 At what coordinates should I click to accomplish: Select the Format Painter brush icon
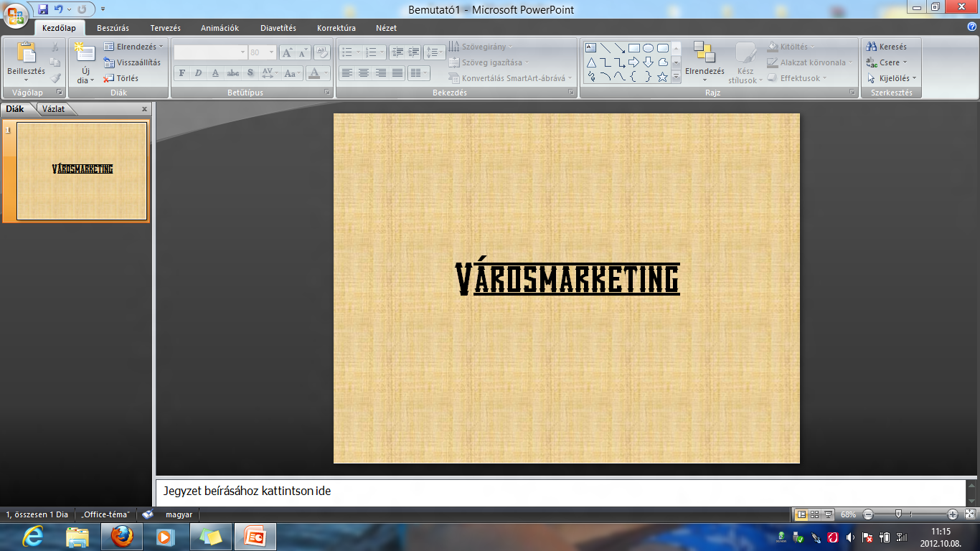pos(55,78)
